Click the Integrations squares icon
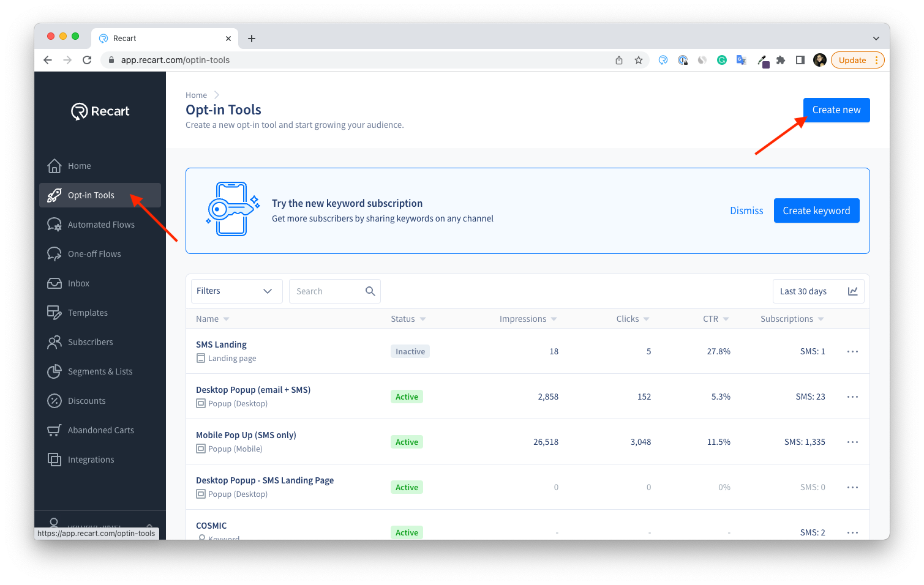The width and height of the screenshot is (924, 585). click(x=54, y=460)
